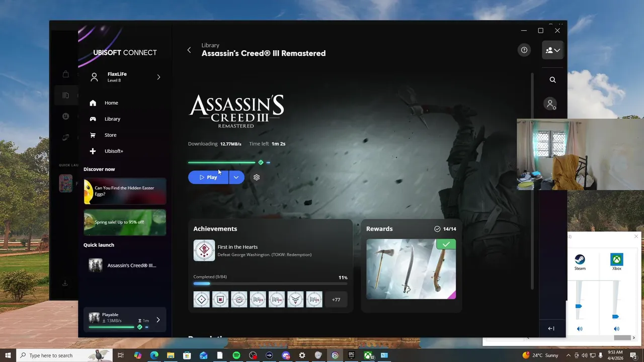Click the second achievement badge in the row

coord(220,300)
